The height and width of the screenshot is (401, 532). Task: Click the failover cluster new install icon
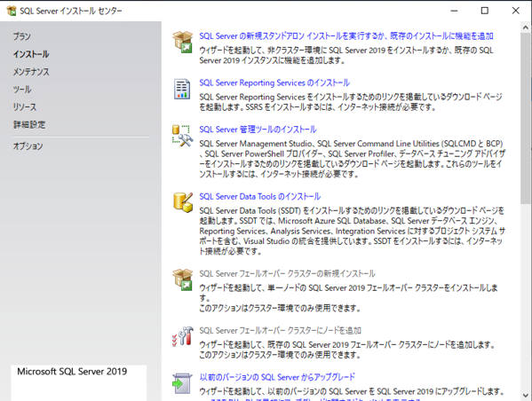(x=183, y=279)
